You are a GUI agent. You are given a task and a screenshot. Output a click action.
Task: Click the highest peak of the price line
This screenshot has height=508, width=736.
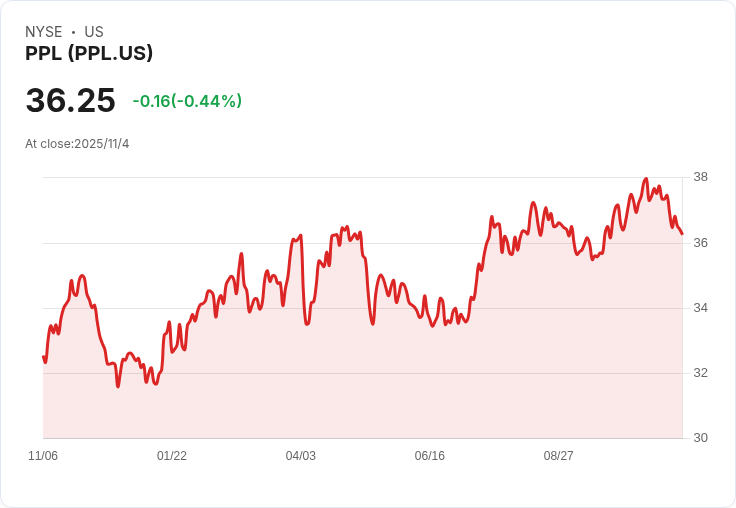point(646,179)
